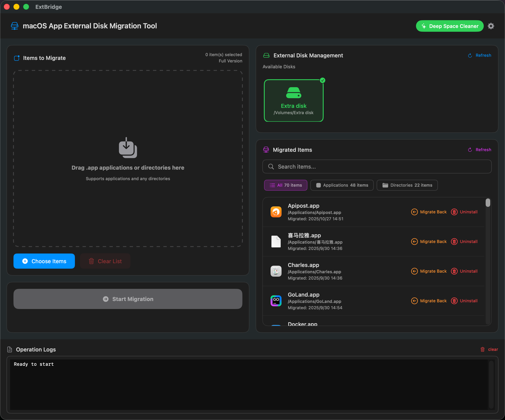Click the trash icon beside log clear
This screenshot has height=420, width=505.
482,349
